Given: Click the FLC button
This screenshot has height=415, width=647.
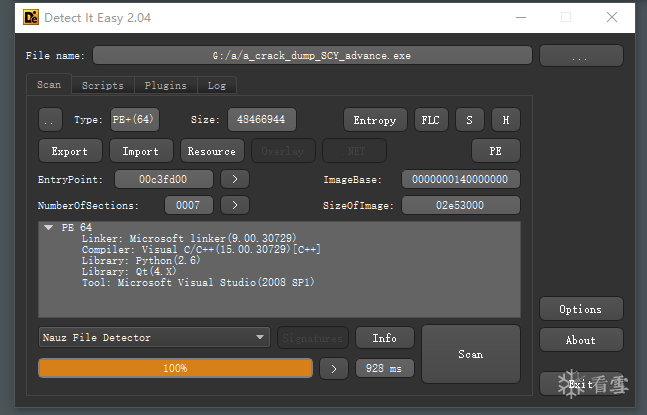Looking at the screenshot, I should click(431, 120).
